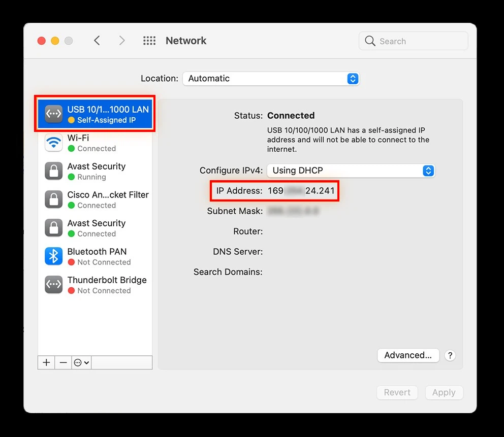Click the Search Domains label
This screenshot has height=437, width=504.
tap(228, 272)
